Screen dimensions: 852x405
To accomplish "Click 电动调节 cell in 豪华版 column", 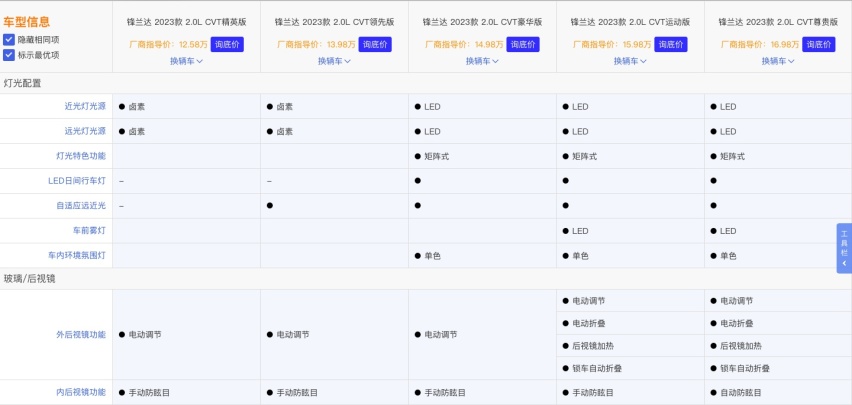I will tap(441, 335).
